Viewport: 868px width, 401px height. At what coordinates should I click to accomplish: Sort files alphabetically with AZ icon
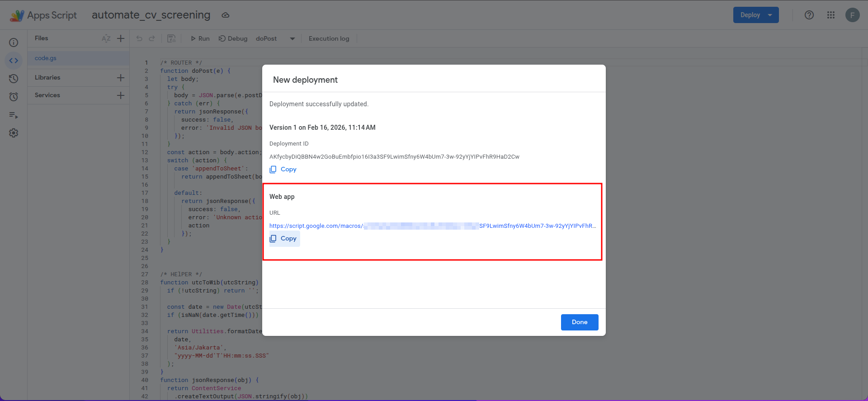(x=106, y=38)
